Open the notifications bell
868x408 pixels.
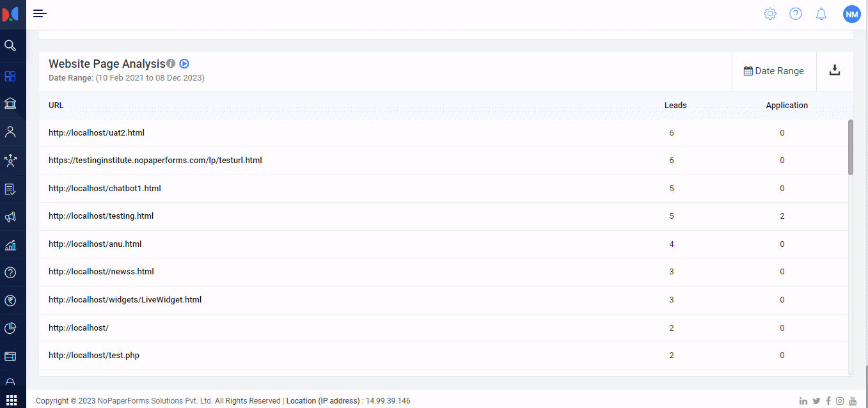tap(821, 13)
